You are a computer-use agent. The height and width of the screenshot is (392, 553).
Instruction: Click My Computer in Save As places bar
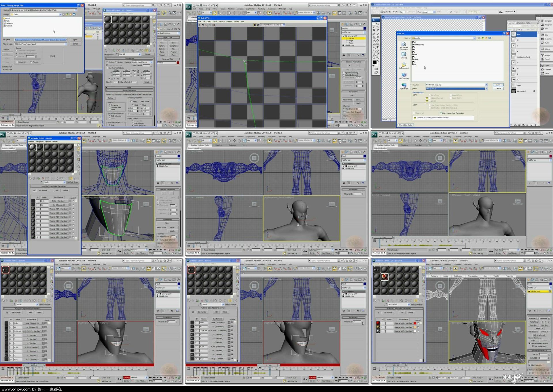click(x=404, y=76)
